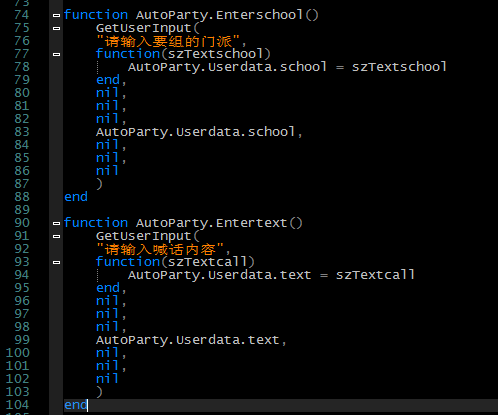Place cursor in the string "请输入喊话内容"
The image size is (498, 416).
(160, 249)
